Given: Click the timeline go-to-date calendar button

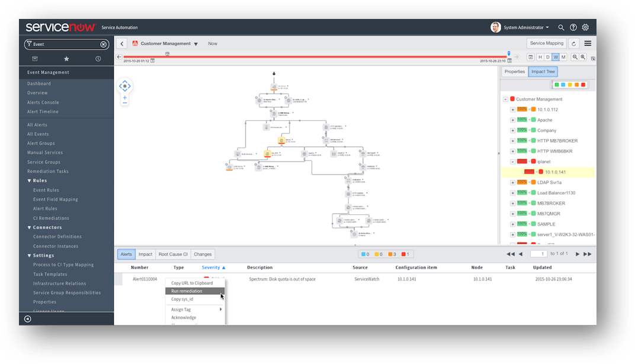Looking at the screenshot, I should [531, 57].
